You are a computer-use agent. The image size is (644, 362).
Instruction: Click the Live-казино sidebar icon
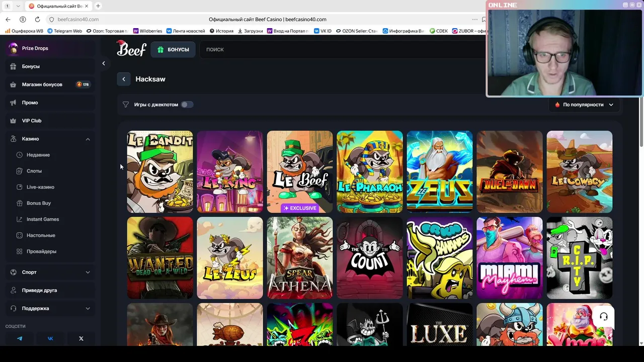click(x=20, y=187)
